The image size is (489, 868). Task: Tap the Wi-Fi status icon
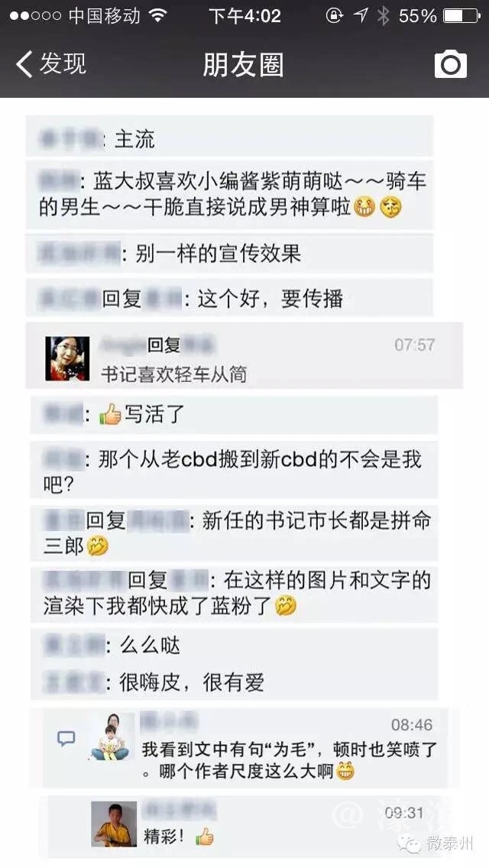(x=158, y=15)
